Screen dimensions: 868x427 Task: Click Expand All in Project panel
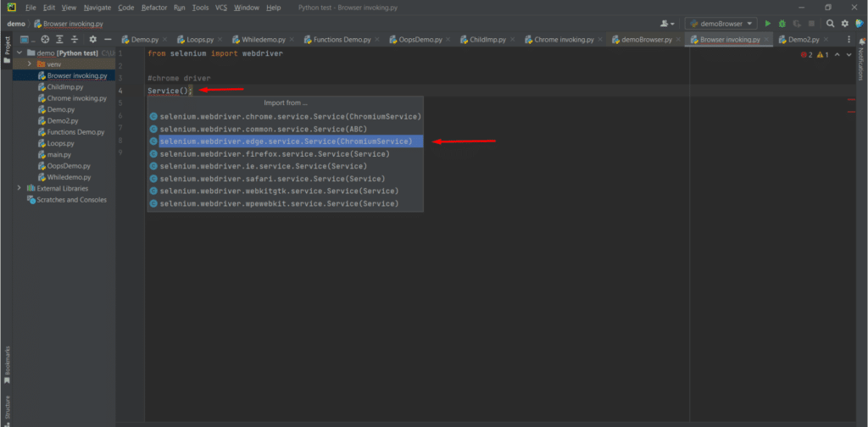pyautogui.click(x=60, y=40)
